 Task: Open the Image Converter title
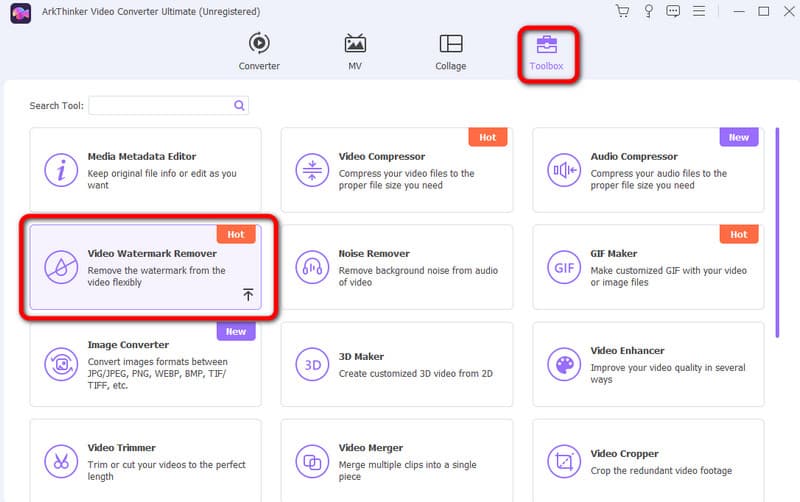click(128, 345)
